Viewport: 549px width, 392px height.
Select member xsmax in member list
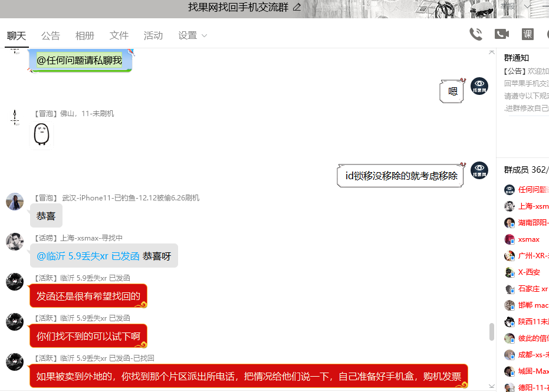526,239
